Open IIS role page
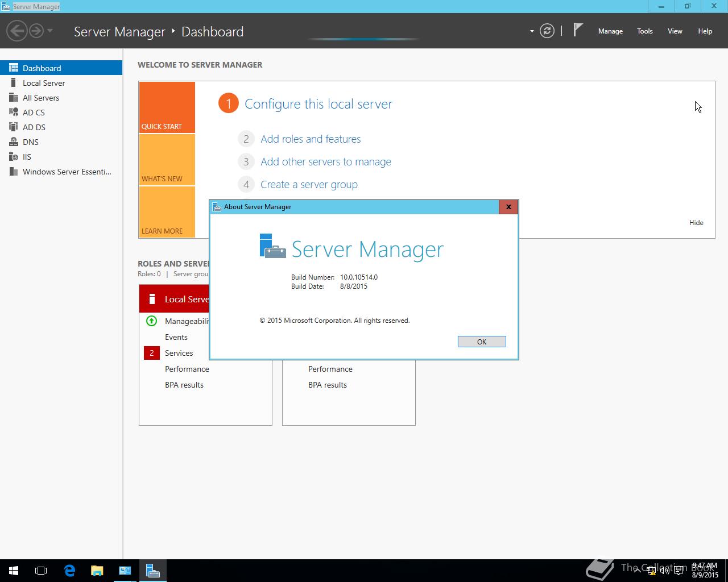The image size is (728, 582). [x=61, y=156]
